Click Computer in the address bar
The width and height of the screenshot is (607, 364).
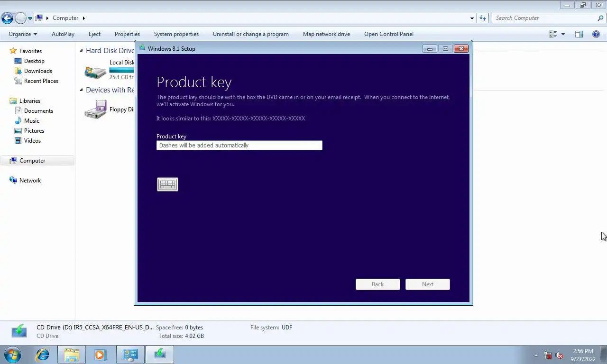click(65, 18)
